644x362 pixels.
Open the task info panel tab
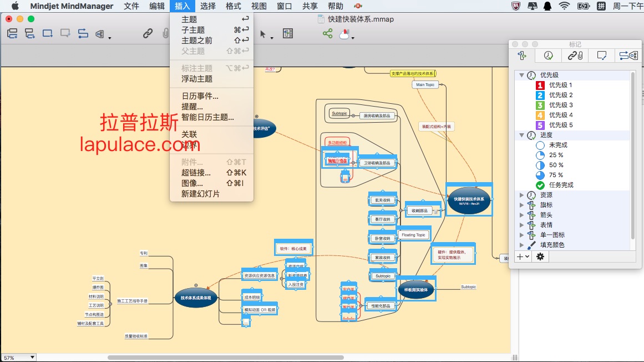coord(547,56)
